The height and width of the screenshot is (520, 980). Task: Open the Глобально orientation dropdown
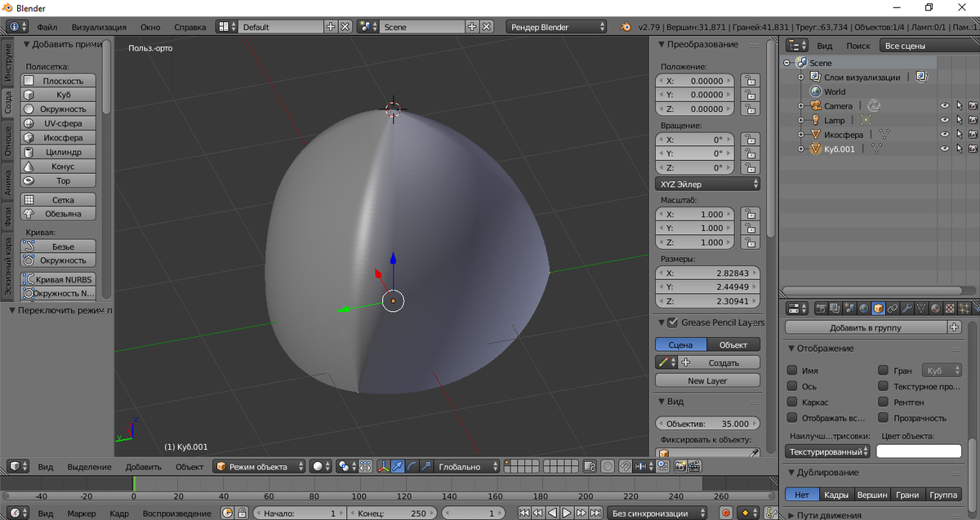(466, 467)
